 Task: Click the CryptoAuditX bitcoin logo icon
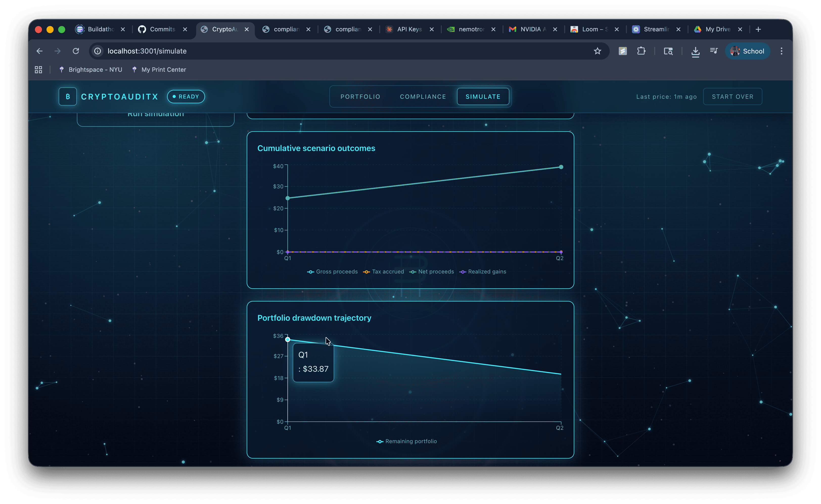(x=68, y=97)
